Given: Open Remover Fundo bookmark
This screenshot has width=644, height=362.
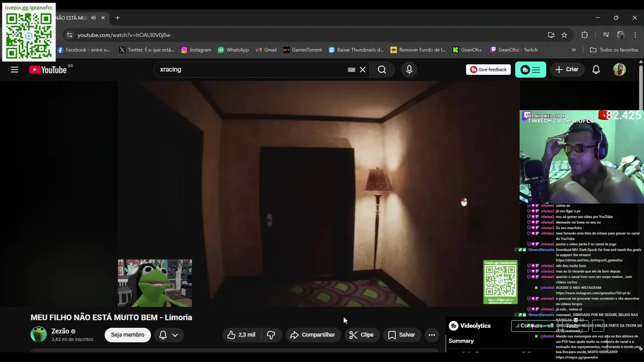Looking at the screenshot, I should click(x=418, y=50).
